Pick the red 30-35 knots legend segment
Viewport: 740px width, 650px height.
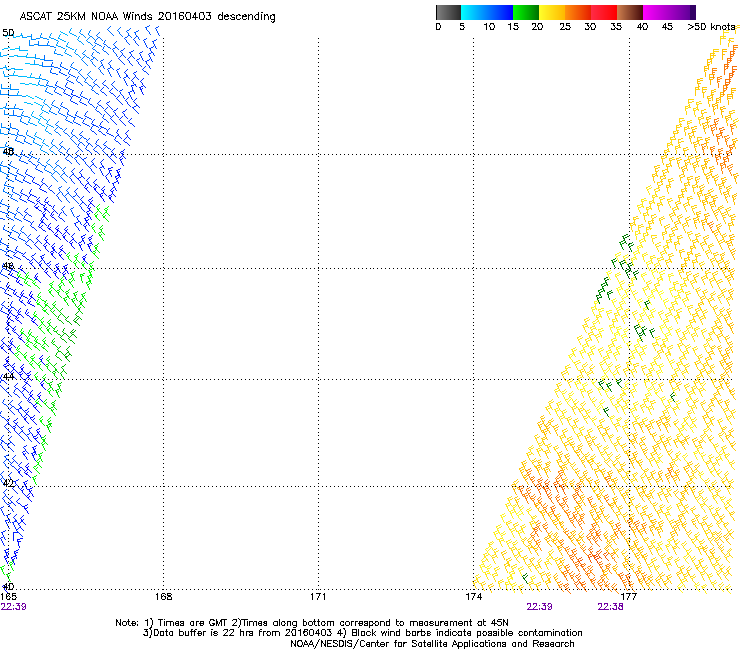[x=604, y=12]
